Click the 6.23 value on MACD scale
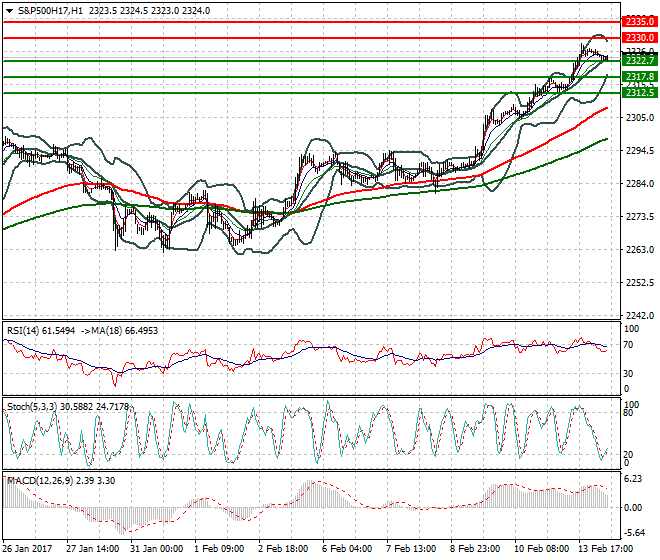The width and height of the screenshot is (660, 560). [x=633, y=479]
